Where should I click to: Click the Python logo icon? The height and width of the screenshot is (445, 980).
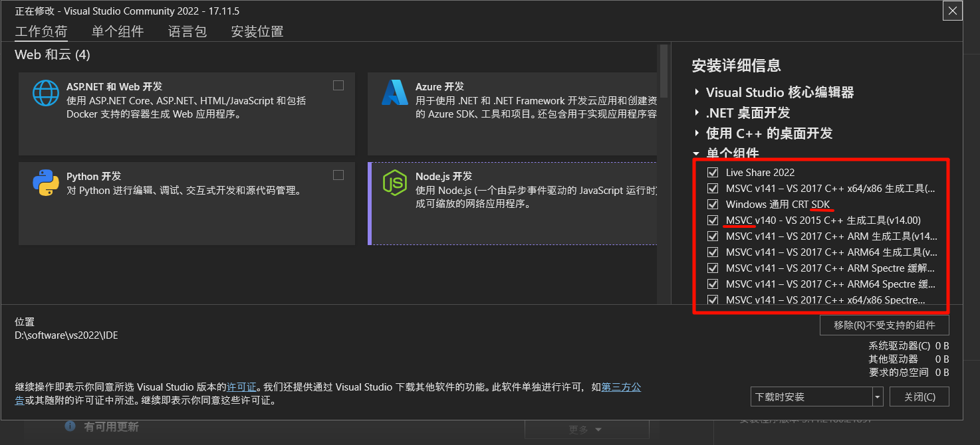(46, 183)
